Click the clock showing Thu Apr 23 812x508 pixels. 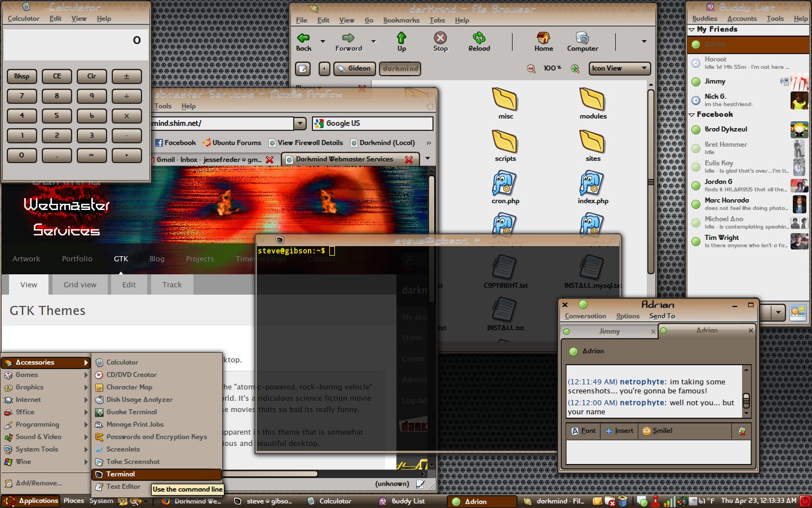pos(758,501)
